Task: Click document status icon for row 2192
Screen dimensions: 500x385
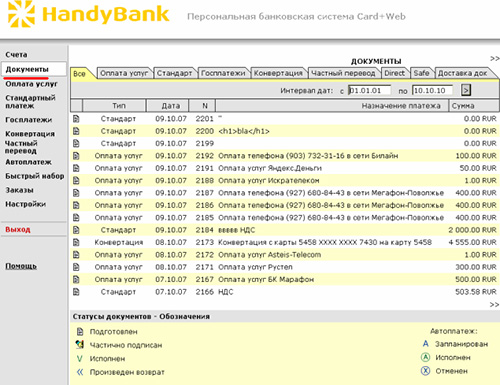Action: [x=76, y=156]
